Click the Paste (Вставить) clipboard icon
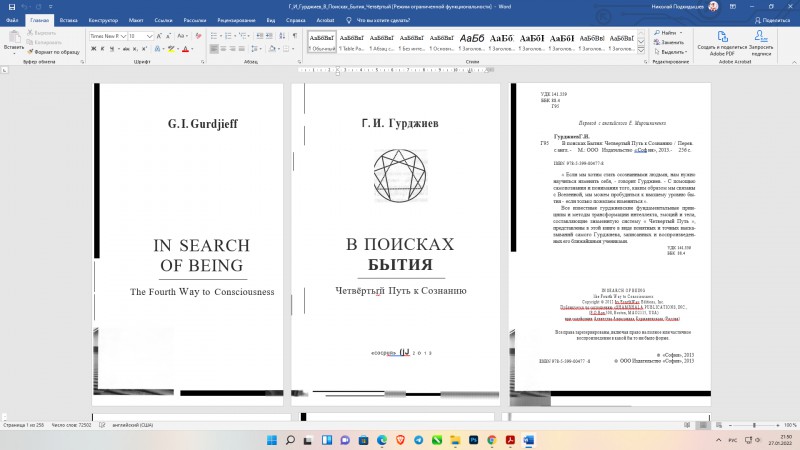The image size is (800, 450). click(x=14, y=37)
